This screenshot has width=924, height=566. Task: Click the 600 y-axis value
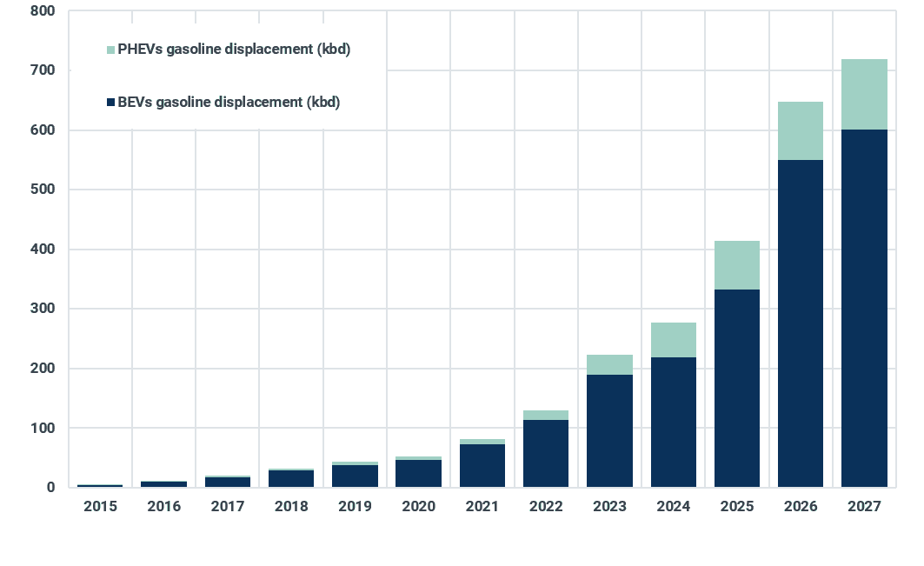[43, 130]
